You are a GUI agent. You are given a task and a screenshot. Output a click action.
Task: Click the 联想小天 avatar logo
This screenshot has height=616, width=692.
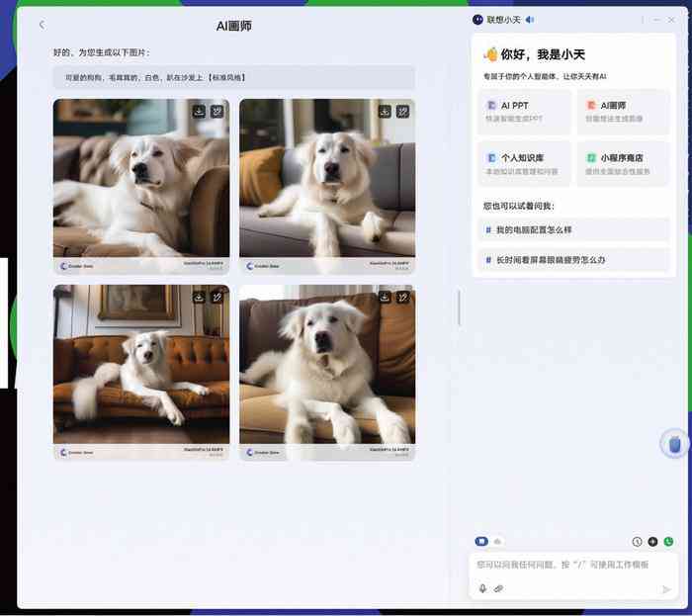477,20
